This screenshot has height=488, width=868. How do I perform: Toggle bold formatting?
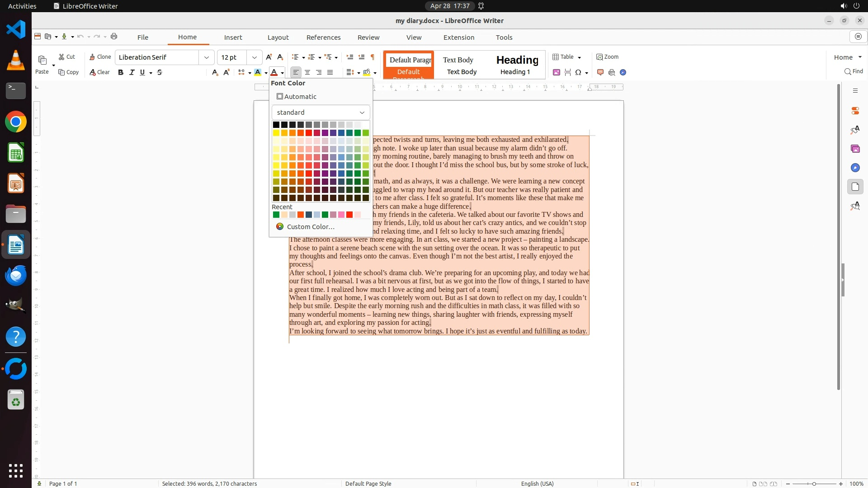click(120, 72)
